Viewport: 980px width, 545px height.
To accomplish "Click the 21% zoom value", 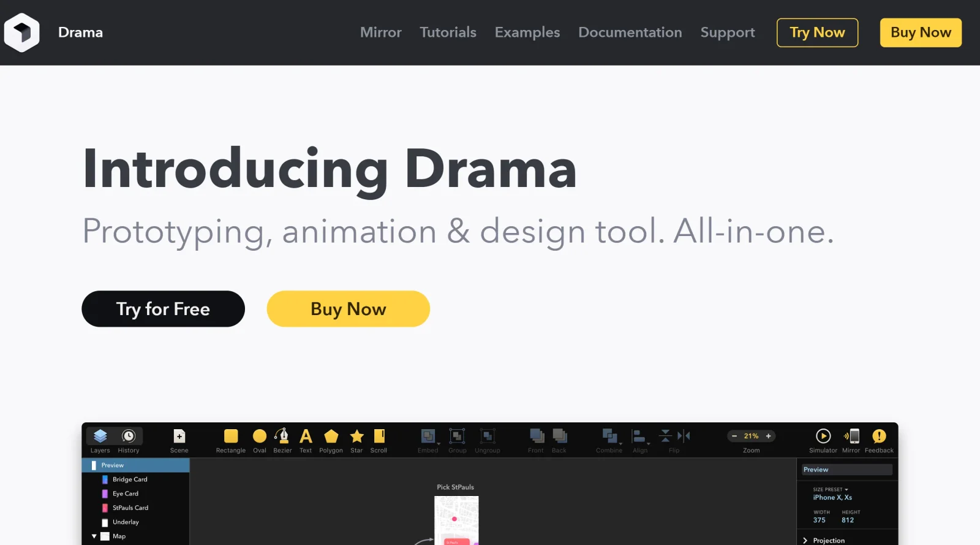I will click(x=752, y=436).
